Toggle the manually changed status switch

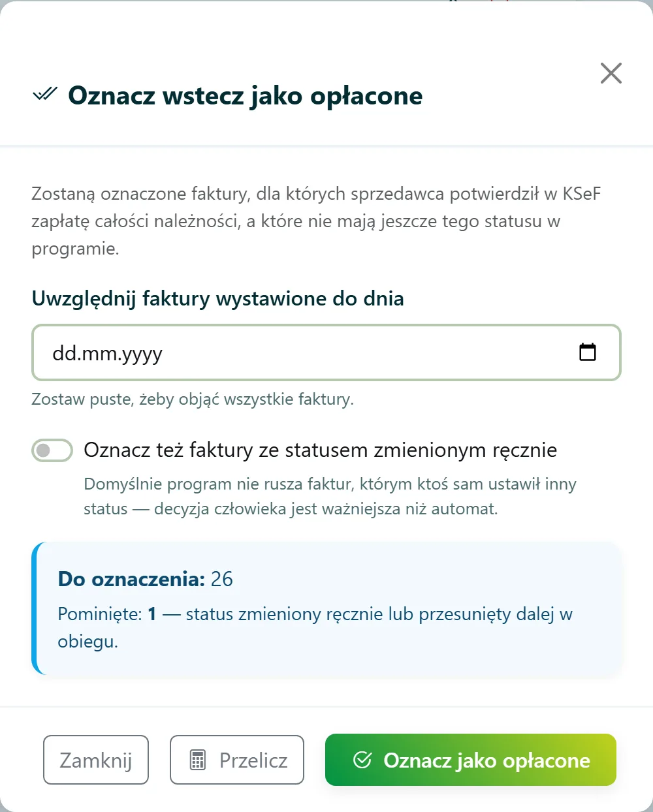(x=52, y=450)
